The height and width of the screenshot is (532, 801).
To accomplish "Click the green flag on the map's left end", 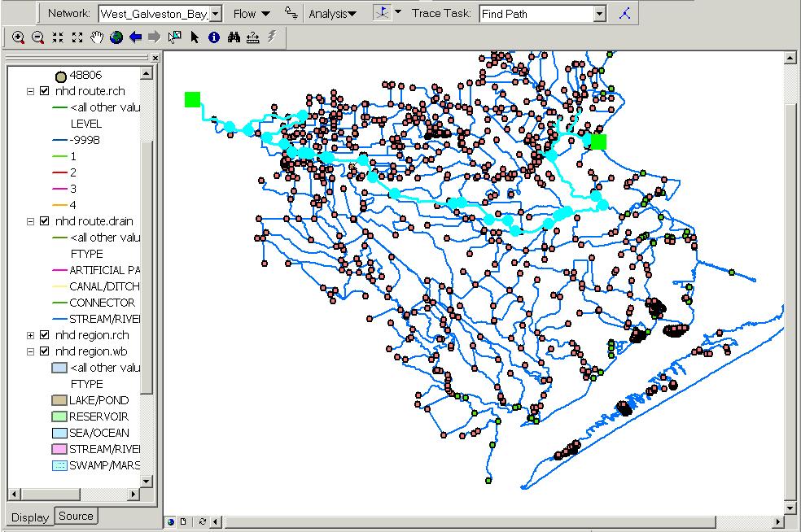I will tap(192, 99).
